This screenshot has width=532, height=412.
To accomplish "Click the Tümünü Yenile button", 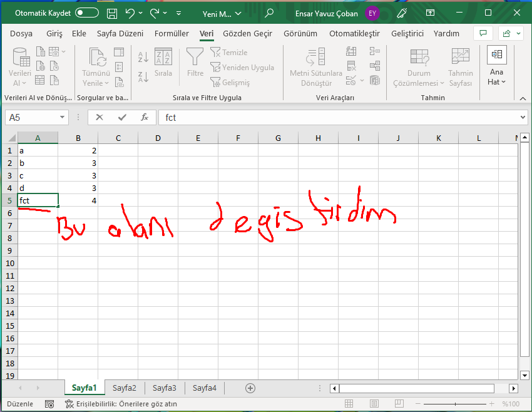I will 96,67.
